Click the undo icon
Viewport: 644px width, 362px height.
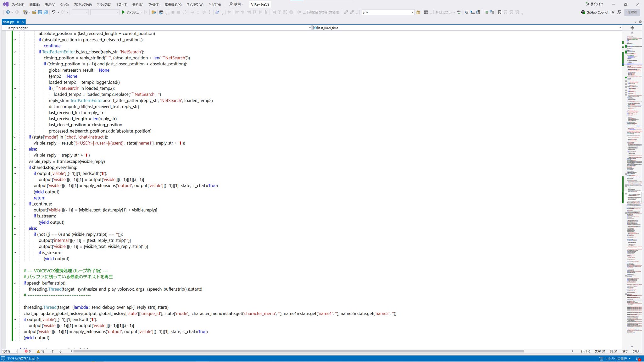pos(54,12)
